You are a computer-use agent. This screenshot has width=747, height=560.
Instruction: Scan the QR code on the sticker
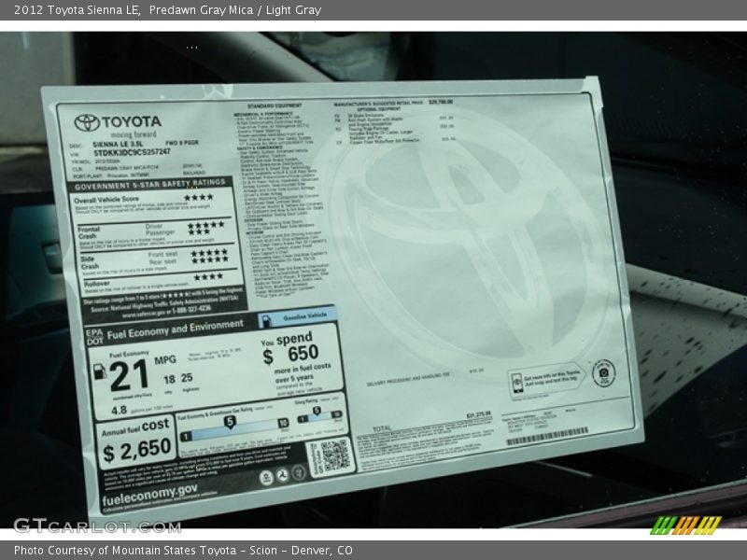pos(334,455)
